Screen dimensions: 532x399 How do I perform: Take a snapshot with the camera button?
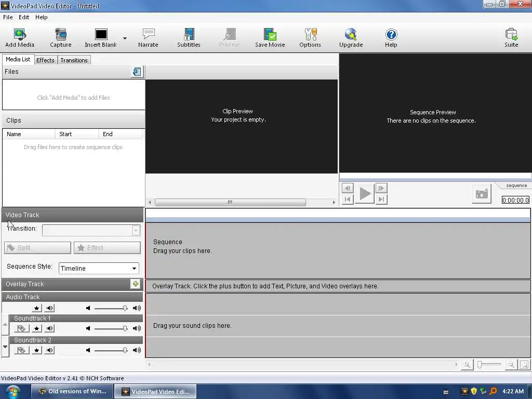coord(482,194)
